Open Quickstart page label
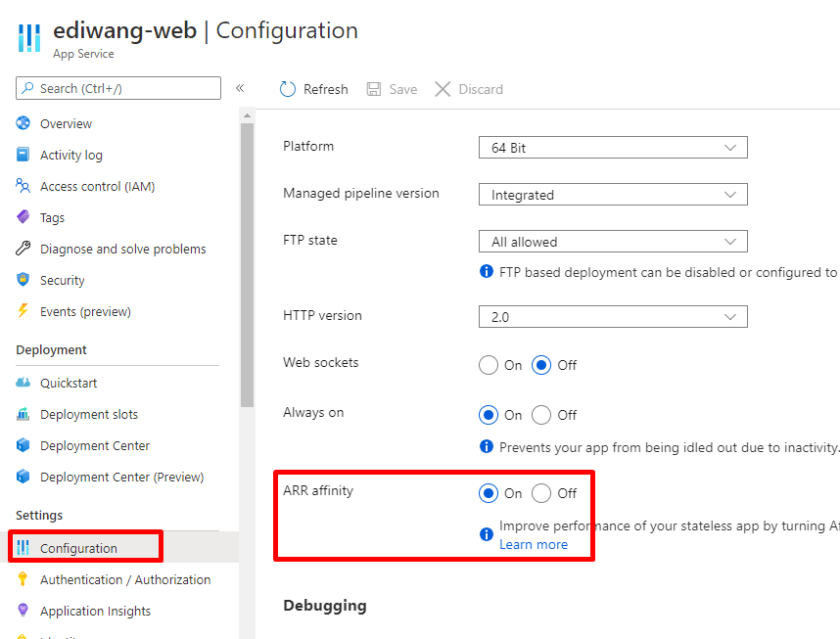 click(x=69, y=384)
